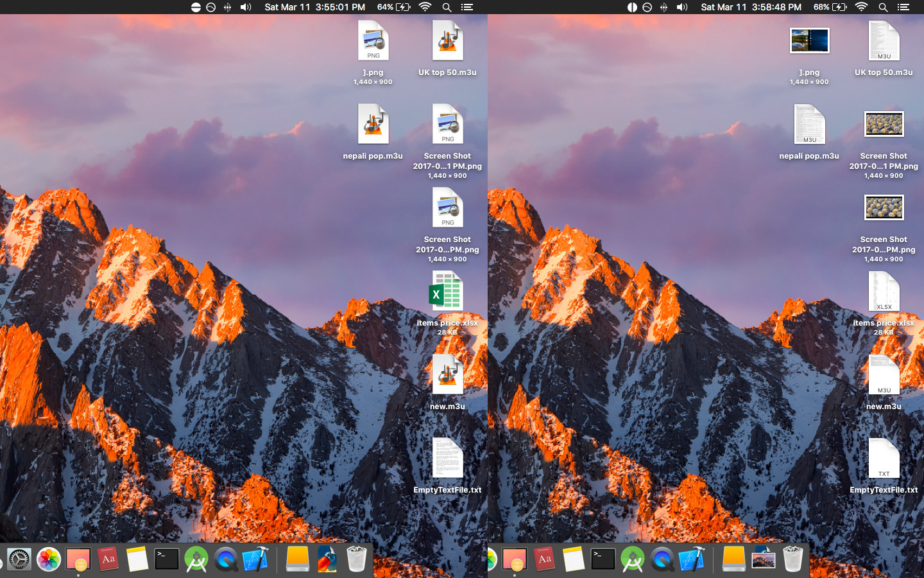Launch Photos from the left dock
924x578 pixels.
pos(49,559)
